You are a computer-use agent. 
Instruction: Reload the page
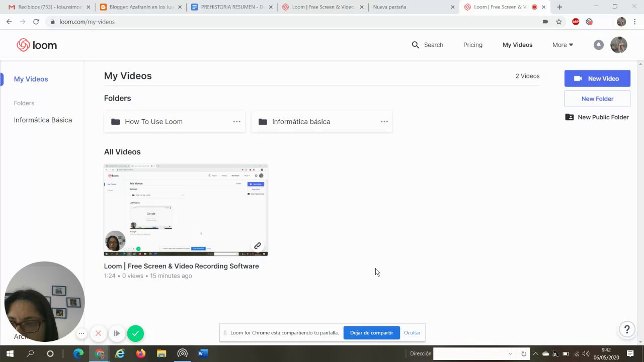coord(36,22)
